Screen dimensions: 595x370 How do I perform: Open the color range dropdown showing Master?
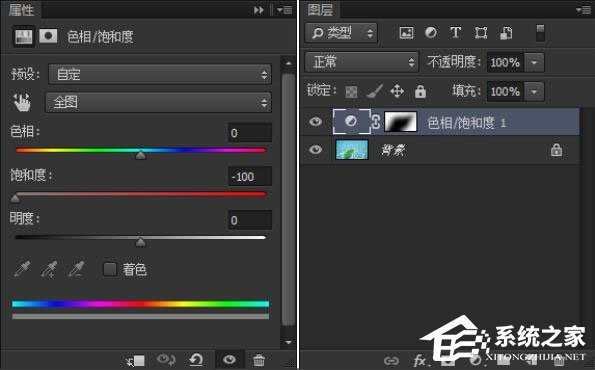159,102
